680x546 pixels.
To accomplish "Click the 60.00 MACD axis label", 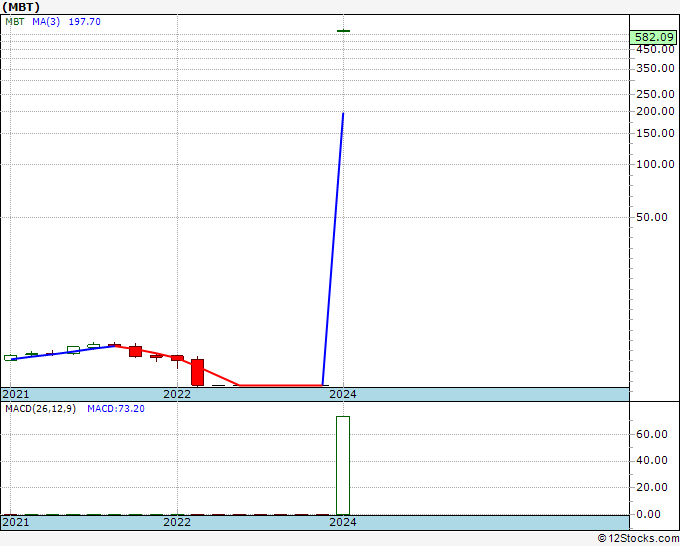I will [652, 435].
